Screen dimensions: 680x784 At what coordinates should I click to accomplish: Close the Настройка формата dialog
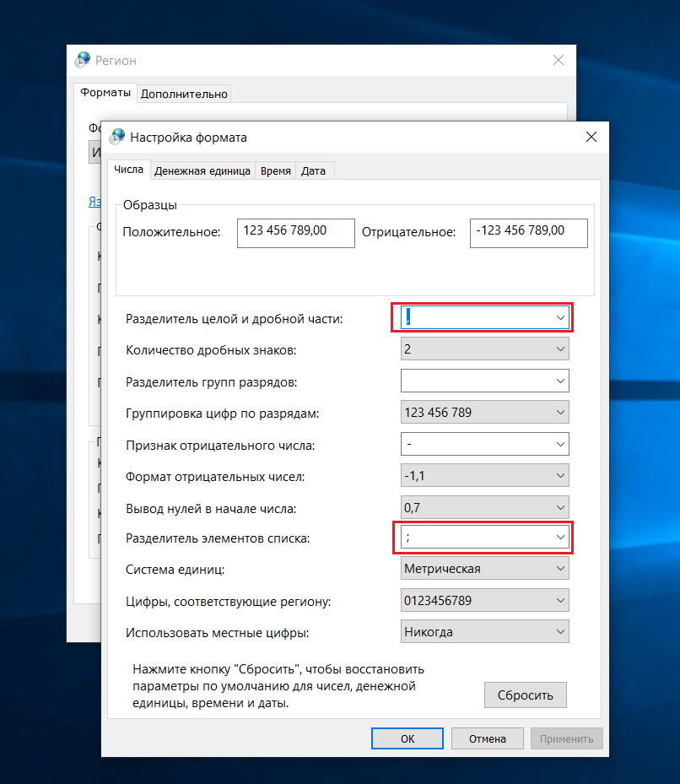point(591,137)
